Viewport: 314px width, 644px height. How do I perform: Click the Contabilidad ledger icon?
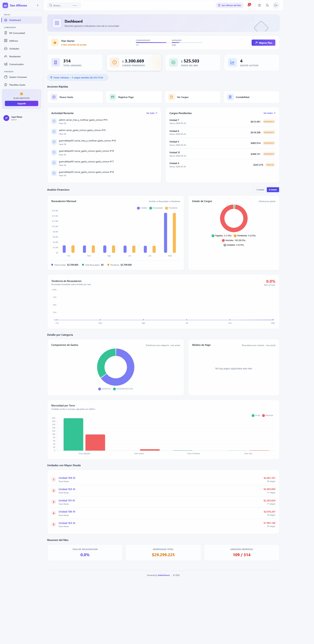[x=230, y=97]
